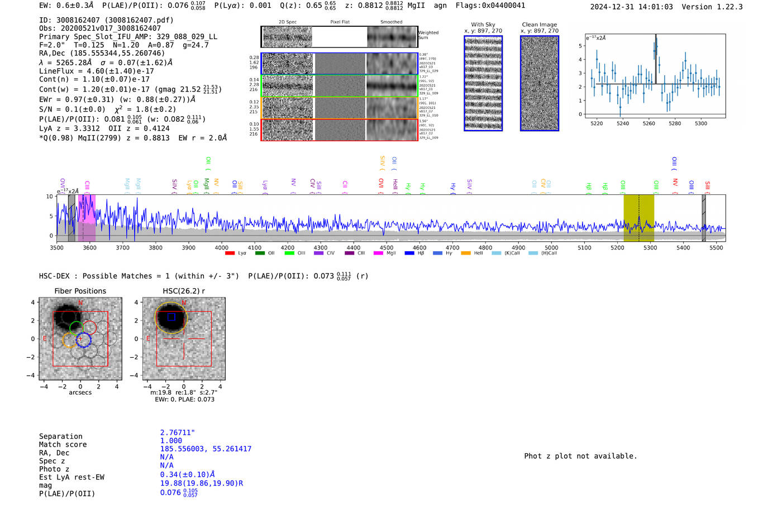
Task: Click the emission line fit plot near 5260
Action: pos(655,75)
